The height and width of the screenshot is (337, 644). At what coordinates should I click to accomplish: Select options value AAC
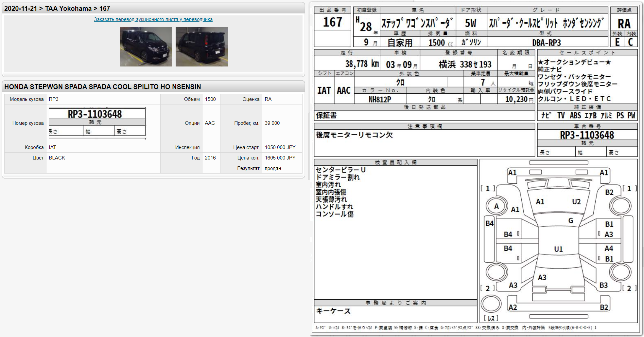click(210, 123)
